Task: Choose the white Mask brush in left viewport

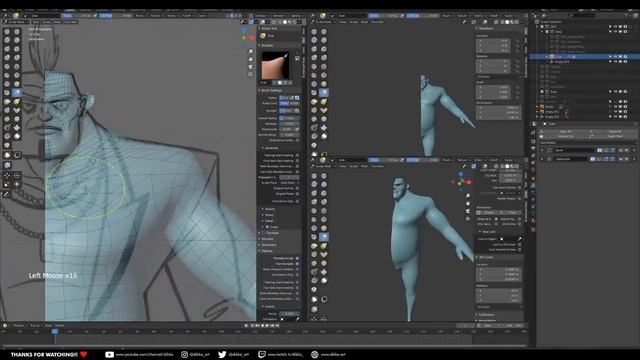Action: (17, 136)
